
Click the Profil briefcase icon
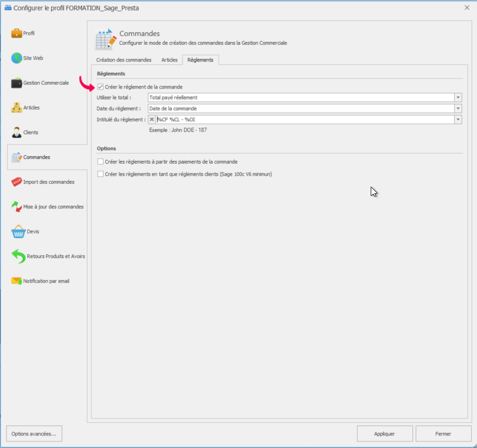17,33
